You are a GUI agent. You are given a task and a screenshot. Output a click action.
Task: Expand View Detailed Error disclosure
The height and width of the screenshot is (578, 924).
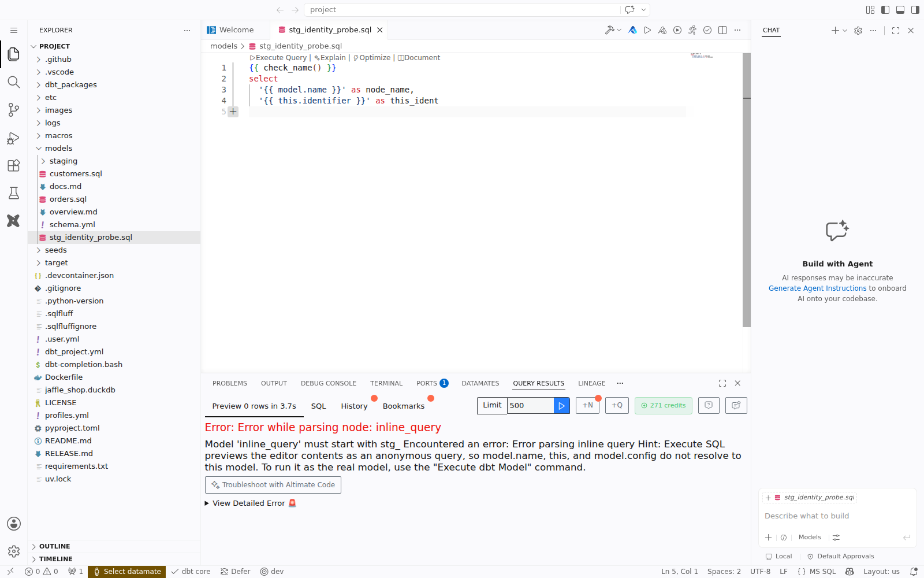pos(250,503)
